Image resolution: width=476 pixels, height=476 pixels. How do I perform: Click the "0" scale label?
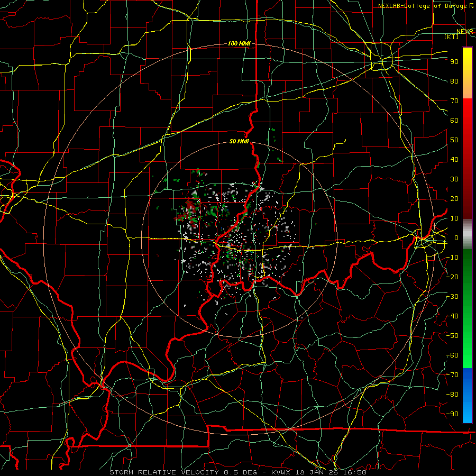point(456,237)
